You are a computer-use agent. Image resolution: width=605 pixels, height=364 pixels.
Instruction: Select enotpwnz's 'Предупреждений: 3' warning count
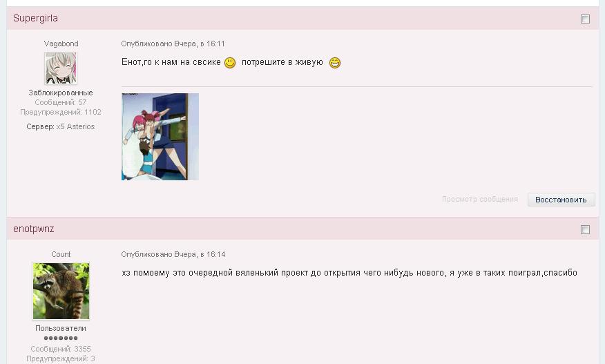(x=61, y=358)
